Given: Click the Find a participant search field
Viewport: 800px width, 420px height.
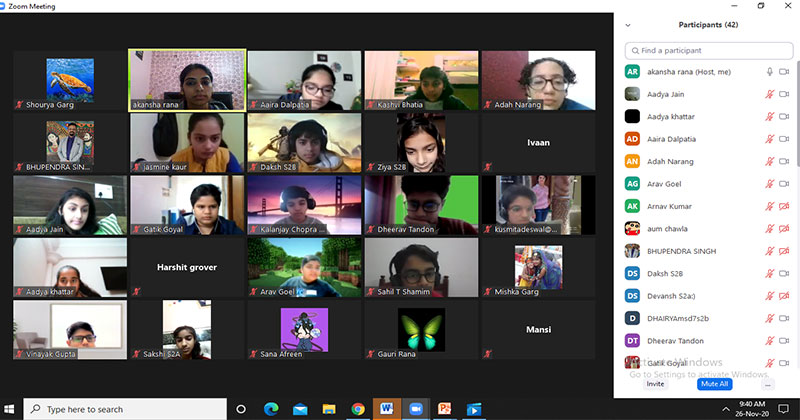Looking at the screenshot, I should (x=708, y=50).
